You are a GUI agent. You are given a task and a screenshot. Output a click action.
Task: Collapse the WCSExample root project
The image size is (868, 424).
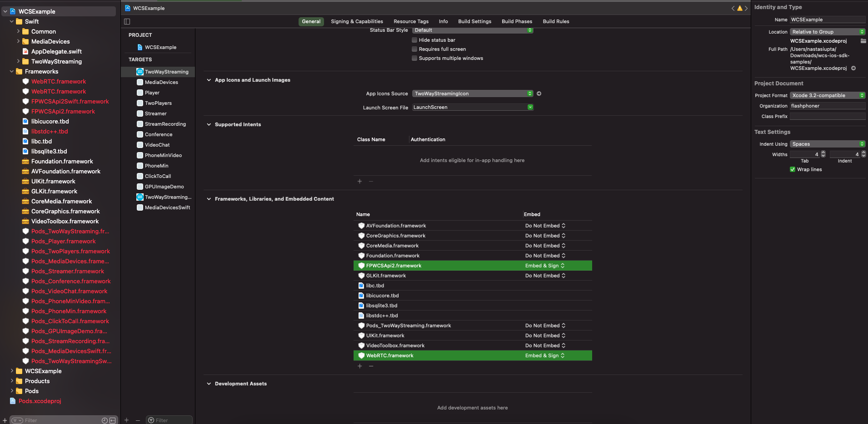[x=5, y=11]
